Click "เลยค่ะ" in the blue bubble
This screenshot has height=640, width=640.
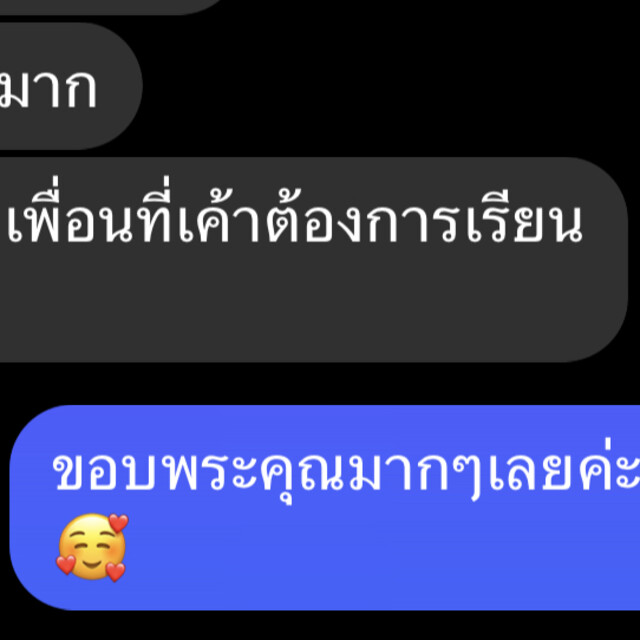click(x=564, y=469)
